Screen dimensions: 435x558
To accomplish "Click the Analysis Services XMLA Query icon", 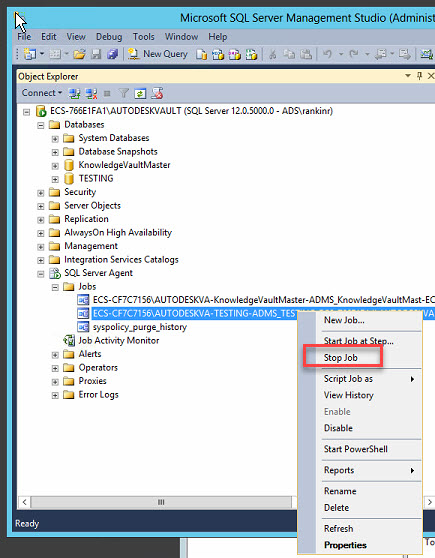I will click(x=251, y=54).
